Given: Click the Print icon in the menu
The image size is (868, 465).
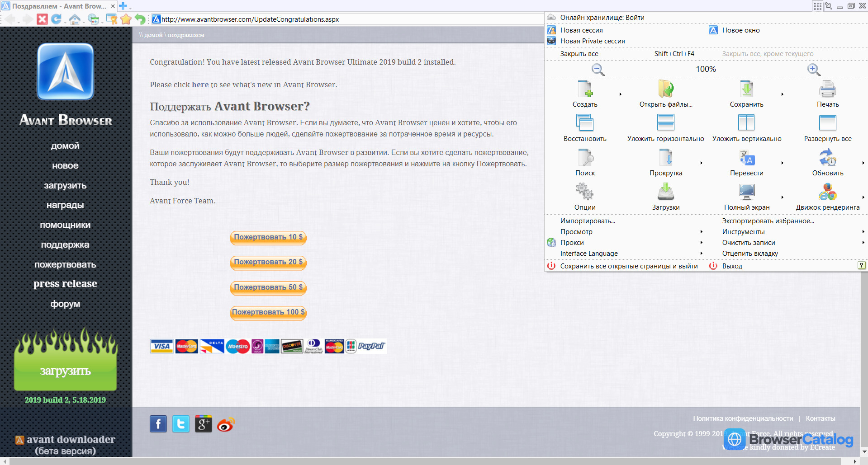Looking at the screenshot, I should (x=827, y=89).
